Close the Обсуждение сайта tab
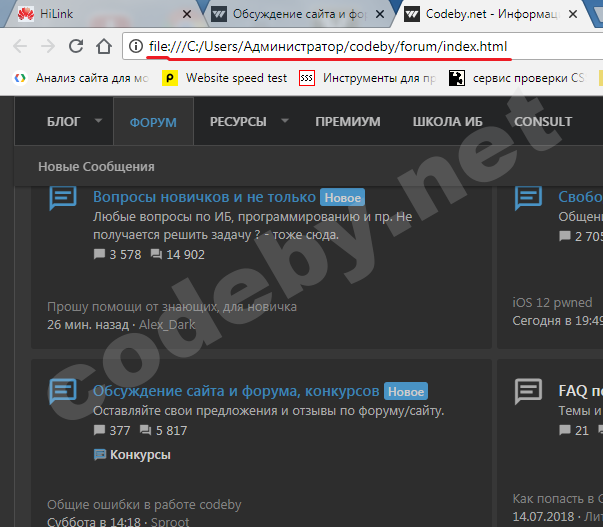Viewport: 603px width, 527px height. pyautogui.click(x=380, y=15)
